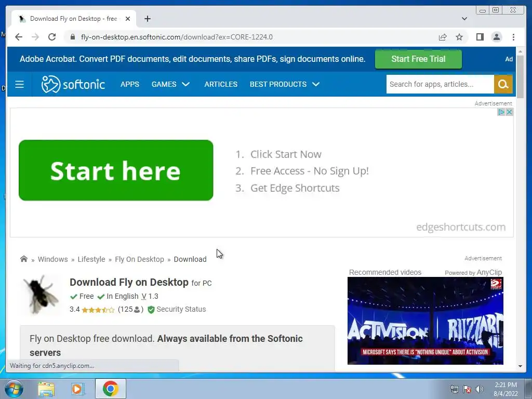
Task: Open the volume control in tray
Action: point(480,389)
